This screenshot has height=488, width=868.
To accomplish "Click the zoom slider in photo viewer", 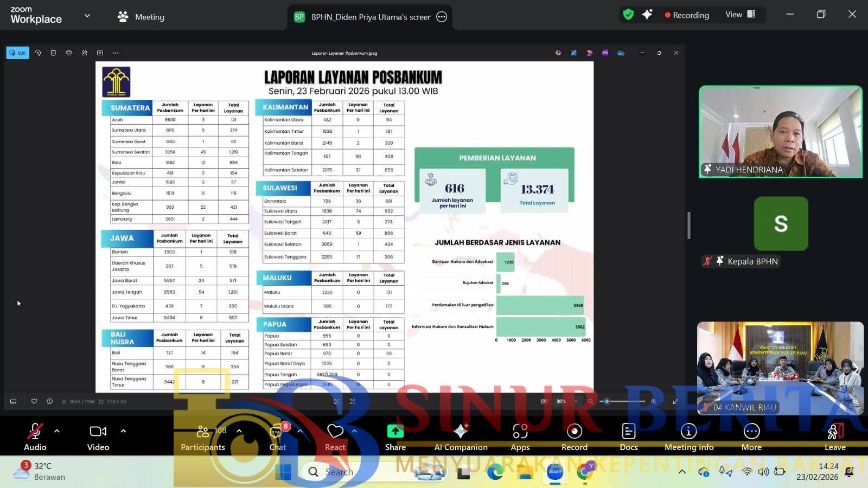I will tap(622, 401).
